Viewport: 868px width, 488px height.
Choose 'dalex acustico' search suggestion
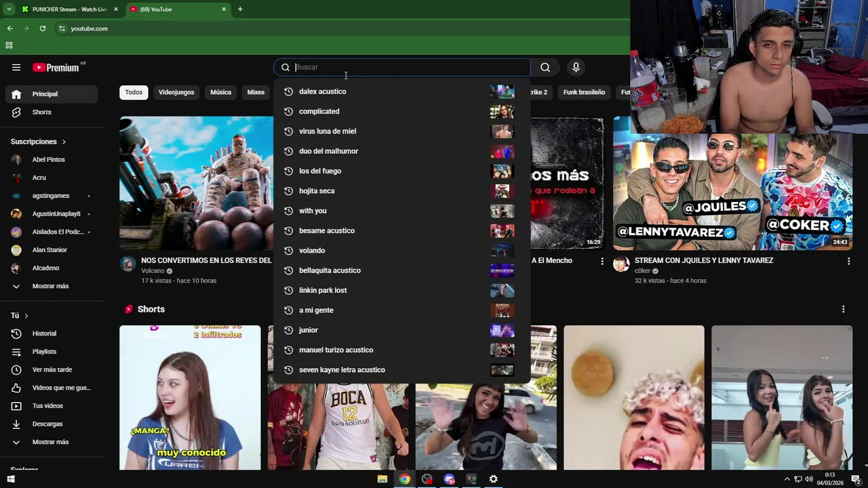click(x=401, y=91)
